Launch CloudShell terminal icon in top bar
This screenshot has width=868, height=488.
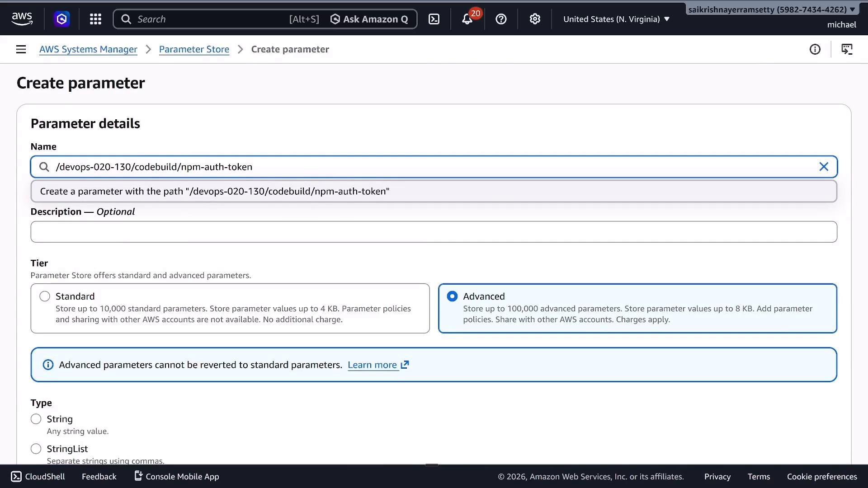click(434, 19)
